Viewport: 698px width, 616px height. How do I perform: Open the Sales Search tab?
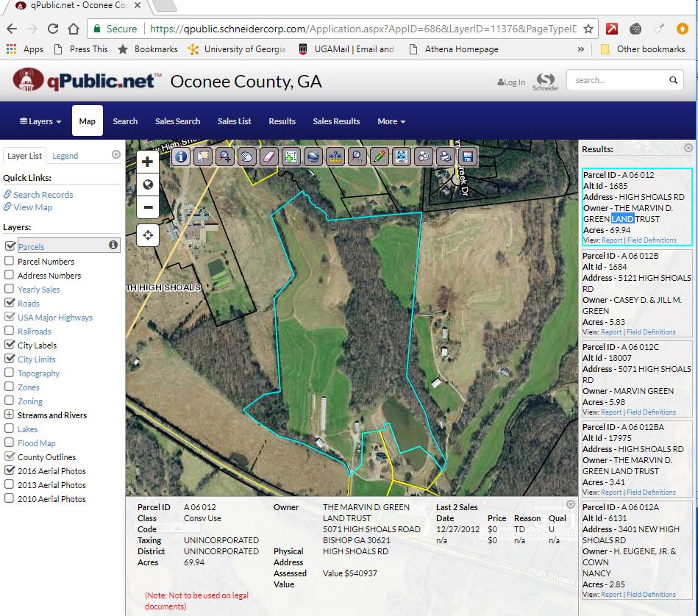point(177,121)
